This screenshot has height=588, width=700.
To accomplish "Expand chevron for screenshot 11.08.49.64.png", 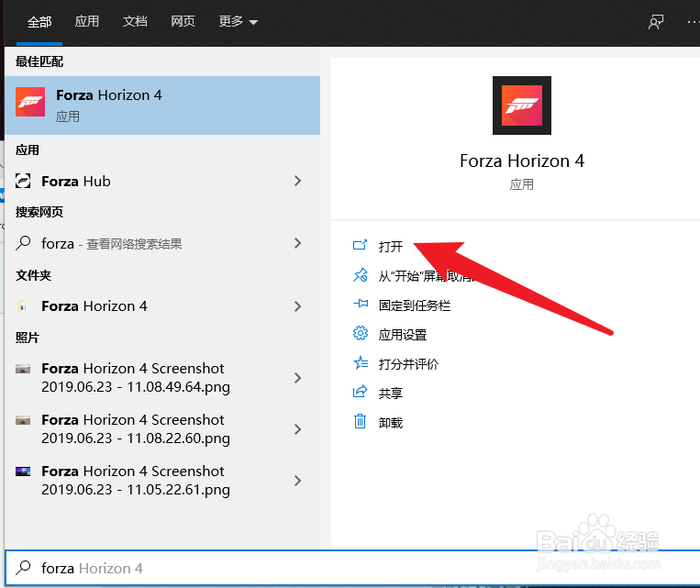I will coord(298,378).
